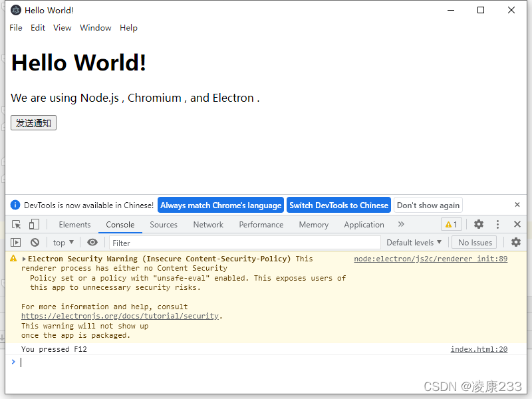532x399 pixels.
Task: Click the warning count badge showing 1
Action: tap(452, 225)
